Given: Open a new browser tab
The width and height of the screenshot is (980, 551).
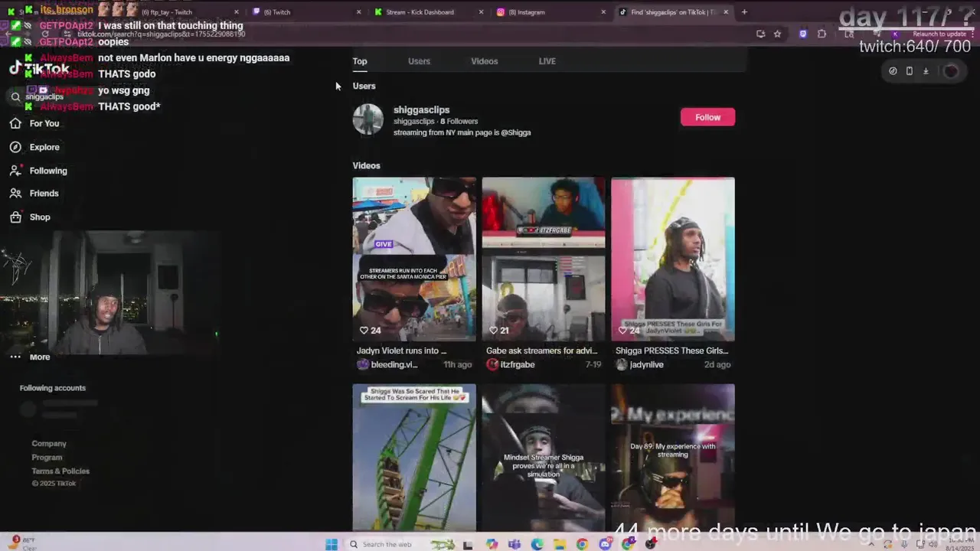Looking at the screenshot, I should coord(744,12).
